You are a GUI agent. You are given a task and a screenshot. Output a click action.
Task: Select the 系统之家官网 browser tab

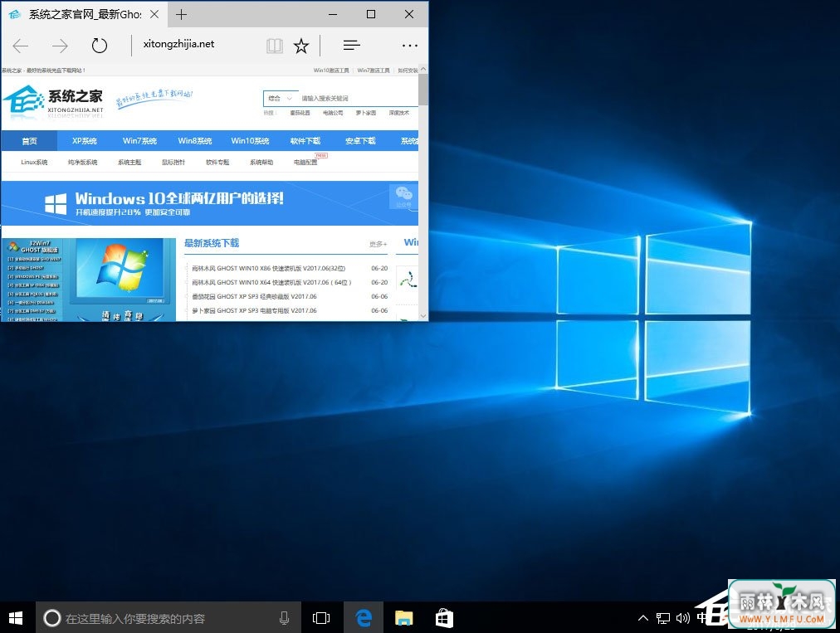pyautogui.click(x=85, y=14)
